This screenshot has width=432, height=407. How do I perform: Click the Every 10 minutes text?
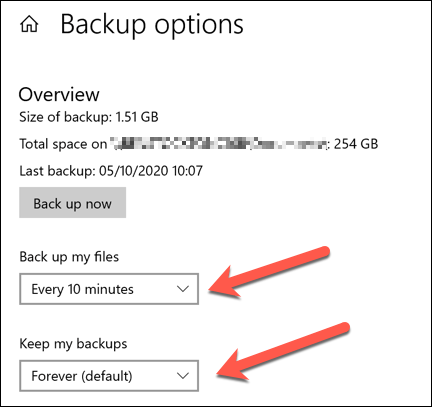tap(82, 289)
